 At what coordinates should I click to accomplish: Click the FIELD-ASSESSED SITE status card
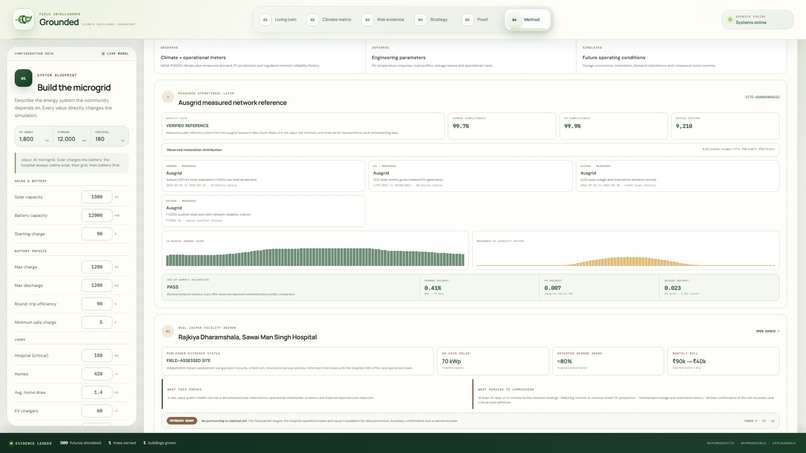tap(298, 361)
